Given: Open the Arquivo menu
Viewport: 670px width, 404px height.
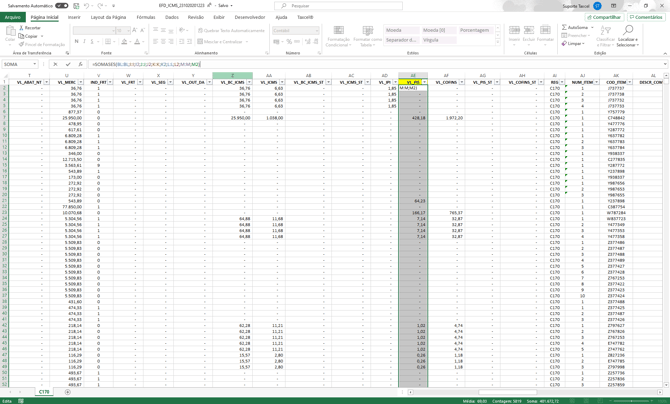Looking at the screenshot, I should point(12,17).
